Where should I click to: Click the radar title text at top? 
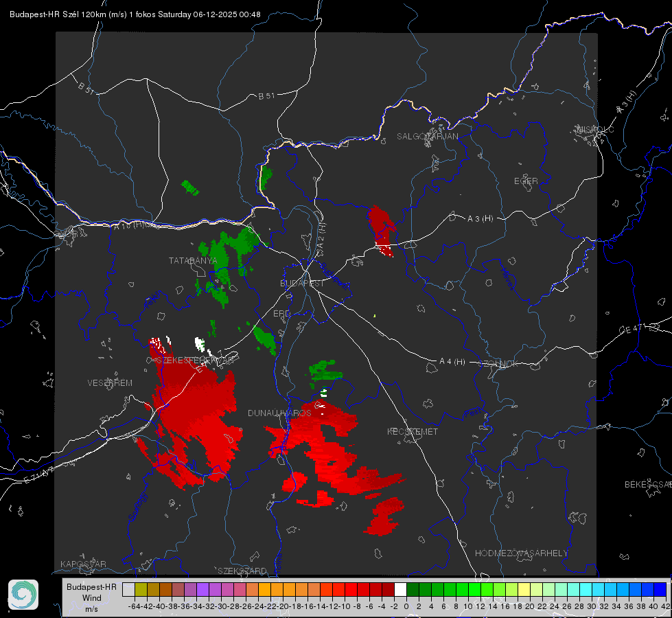pyautogui.click(x=135, y=14)
